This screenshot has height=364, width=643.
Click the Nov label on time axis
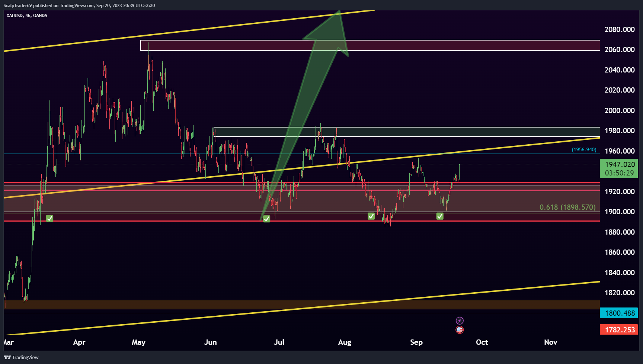551,342
